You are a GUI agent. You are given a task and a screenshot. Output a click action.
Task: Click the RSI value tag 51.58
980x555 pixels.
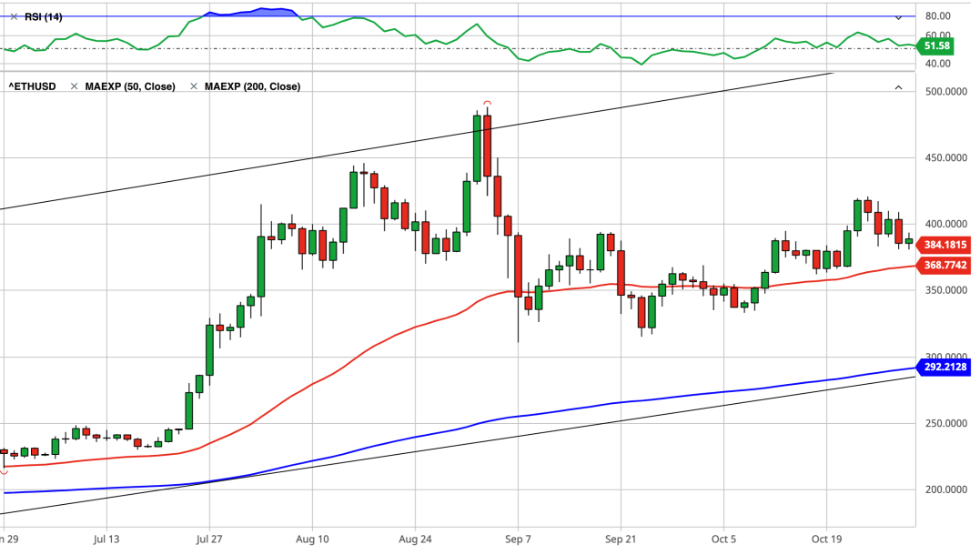click(x=935, y=45)
